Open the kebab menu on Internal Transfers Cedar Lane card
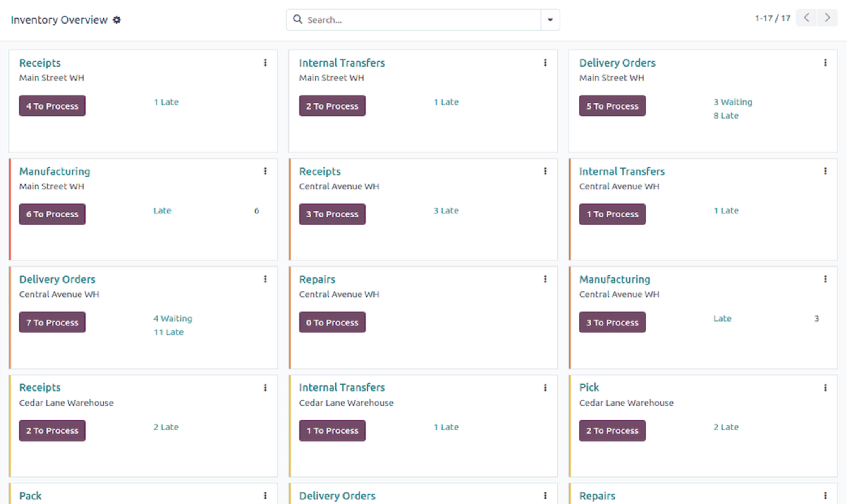Screen dimensions: 847x504 (545, 388)
